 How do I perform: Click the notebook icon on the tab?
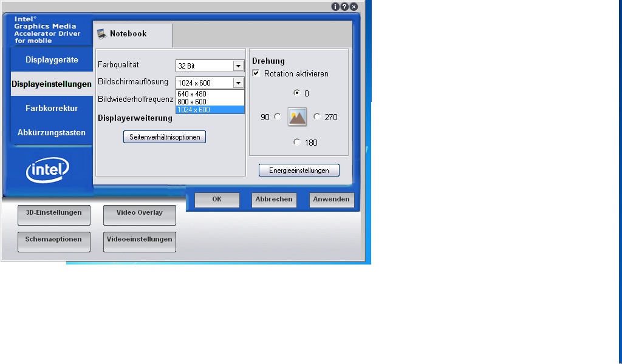click(101, 34)
